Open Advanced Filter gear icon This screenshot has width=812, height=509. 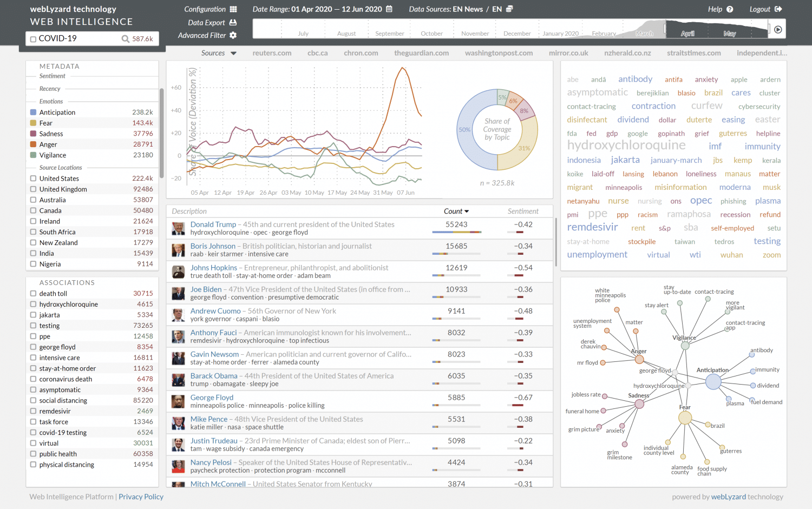tap(233, 35)
